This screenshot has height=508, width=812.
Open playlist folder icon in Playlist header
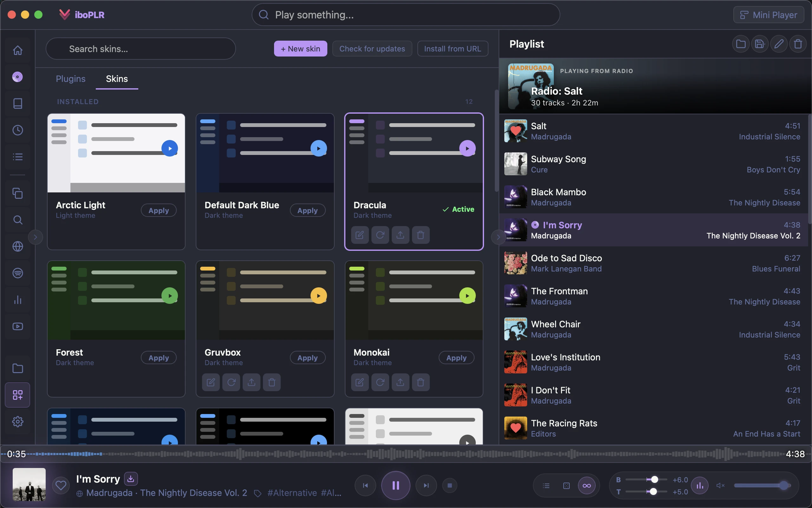741,44
